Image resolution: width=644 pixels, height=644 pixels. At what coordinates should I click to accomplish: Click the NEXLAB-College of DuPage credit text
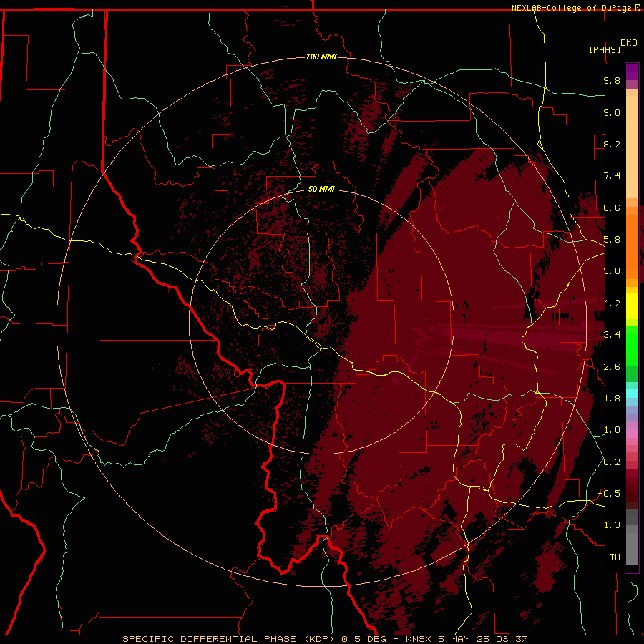coord(571,8)
